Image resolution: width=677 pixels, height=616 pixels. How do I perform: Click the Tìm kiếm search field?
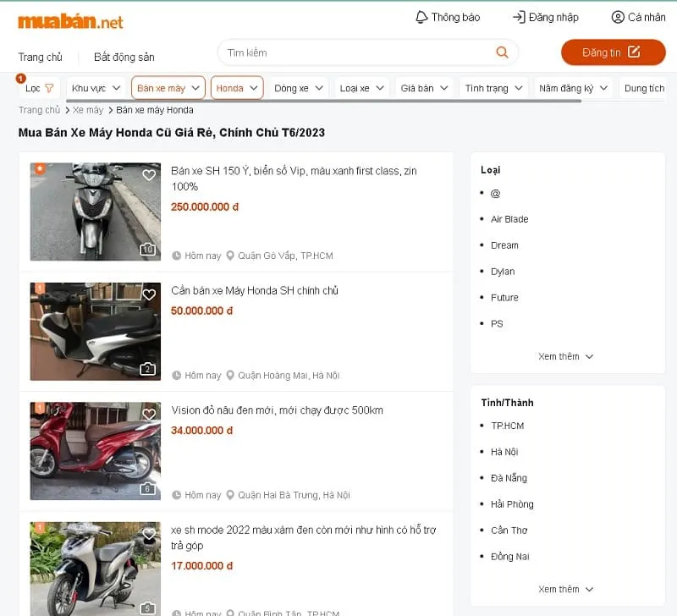355,52
